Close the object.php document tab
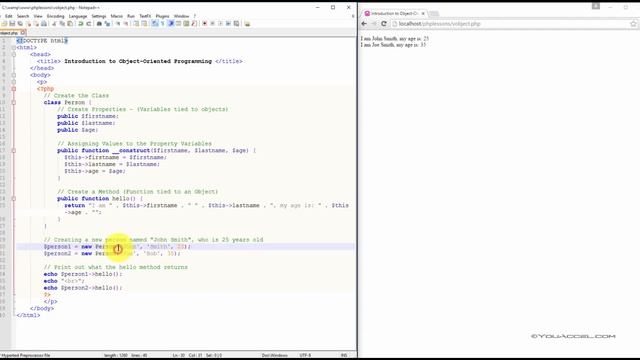The image size is (640, 360). [x=23, y=33]
